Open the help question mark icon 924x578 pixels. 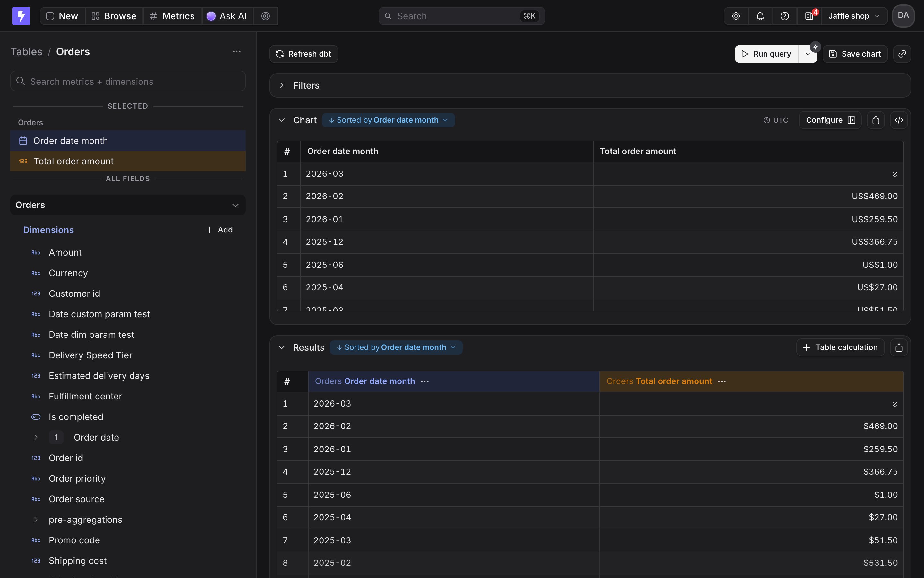coord(785,16)
